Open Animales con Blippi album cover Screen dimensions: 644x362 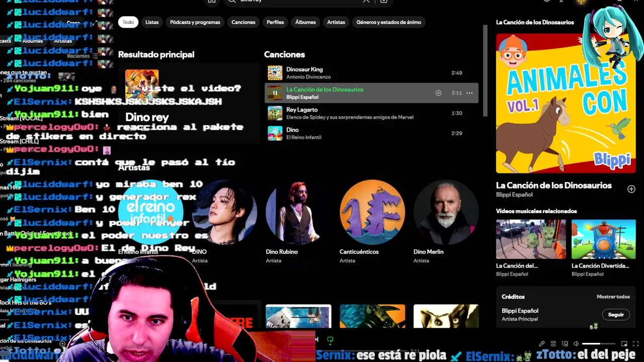566,104
